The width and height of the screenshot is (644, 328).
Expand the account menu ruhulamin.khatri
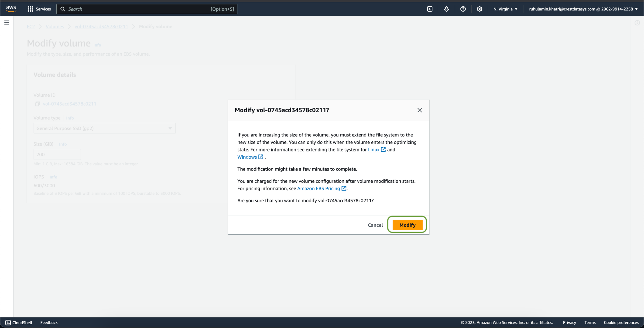583,9
